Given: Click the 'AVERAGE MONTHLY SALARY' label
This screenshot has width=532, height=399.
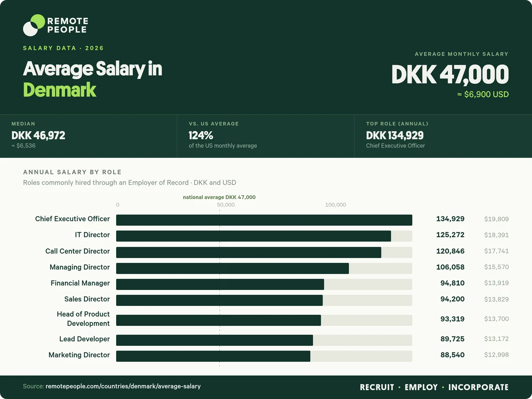Looking at the screenshot, I should point(462,54).
